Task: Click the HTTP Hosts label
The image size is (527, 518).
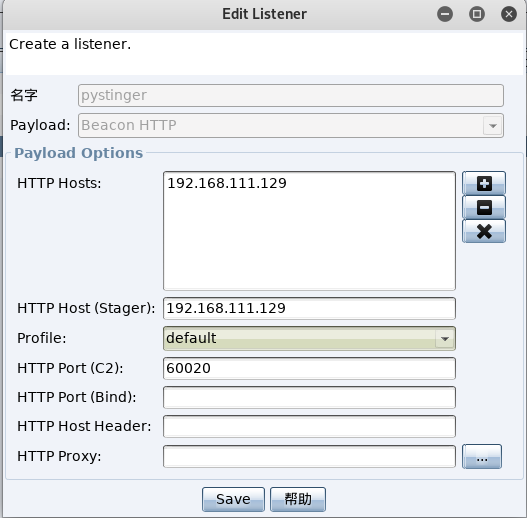Action: click(x=59, y=183)
